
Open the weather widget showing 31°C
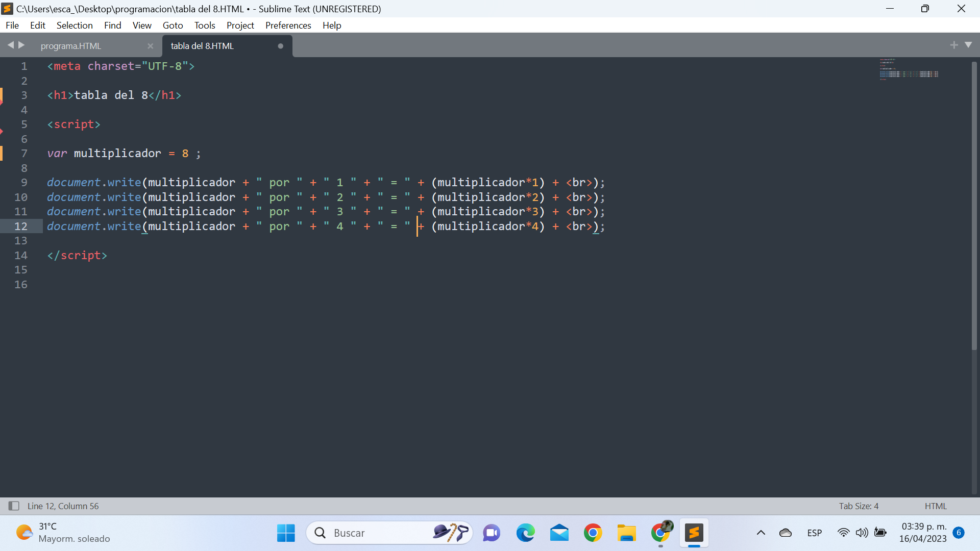click(62, 533)
